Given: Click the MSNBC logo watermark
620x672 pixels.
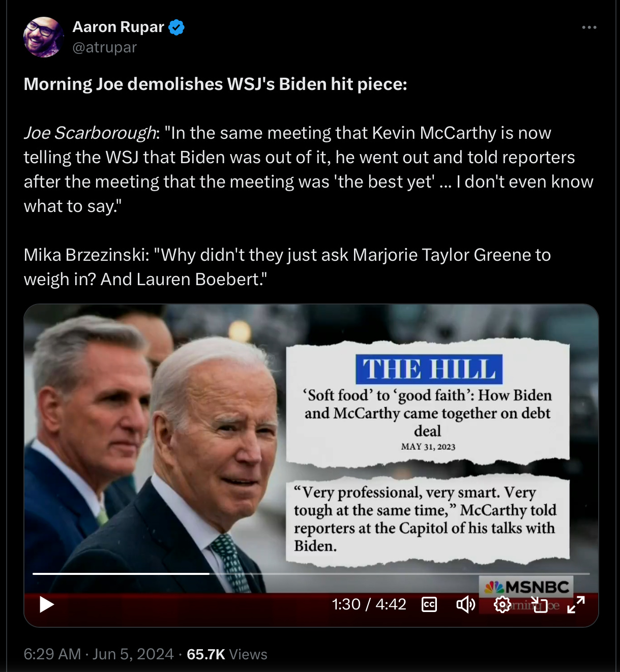Looking at the screenshot, I should pyautogui.click(x=526, y=587).
